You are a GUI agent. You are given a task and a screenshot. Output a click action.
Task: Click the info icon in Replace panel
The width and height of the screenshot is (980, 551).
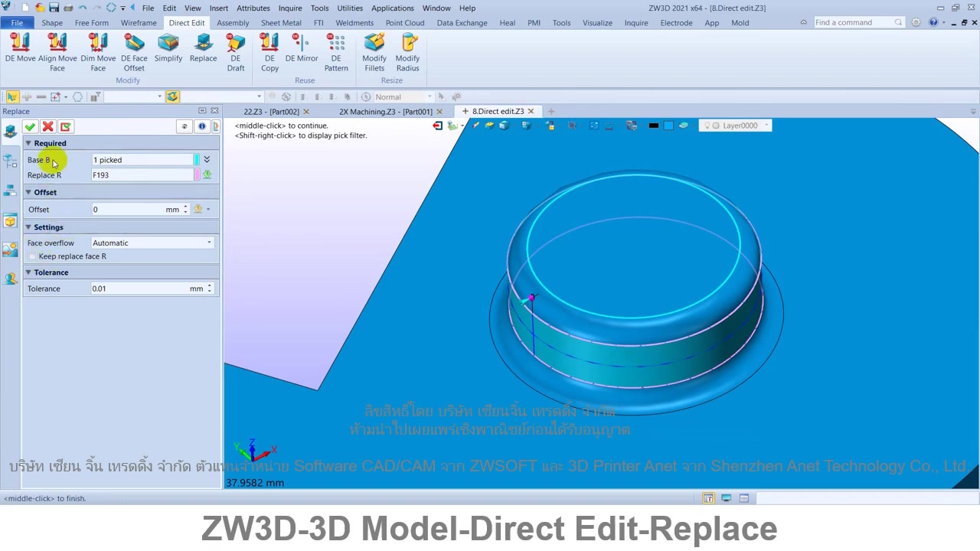click(201, 126)
